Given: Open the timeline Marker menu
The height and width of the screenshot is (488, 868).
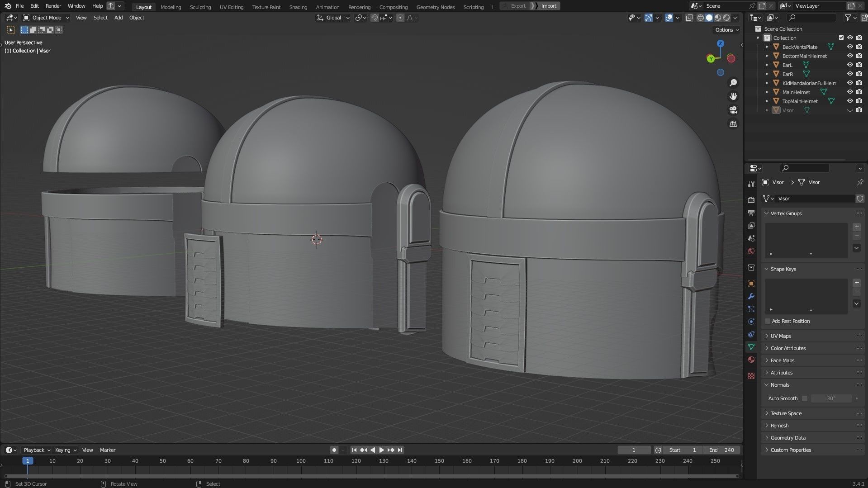Looking at the screenshot, I should pos(108,450).
